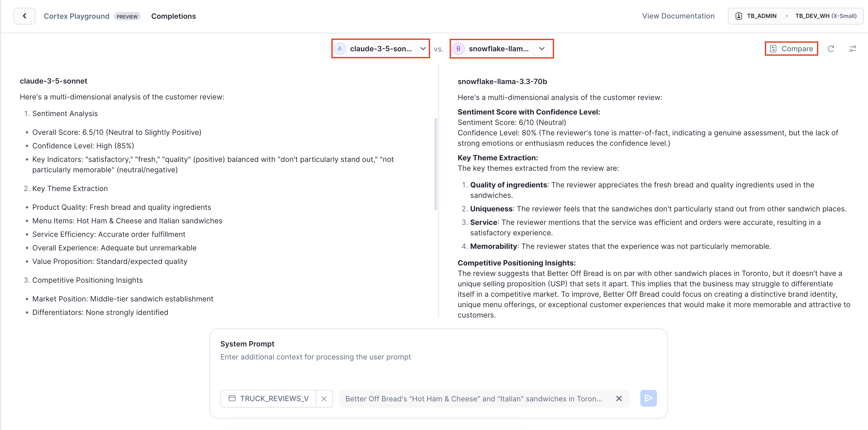This screenshot has height=430, width=868.
Task: Remove the TRUCK_REVIEWS_V table attachment
Action: click(x=324, y=398)
